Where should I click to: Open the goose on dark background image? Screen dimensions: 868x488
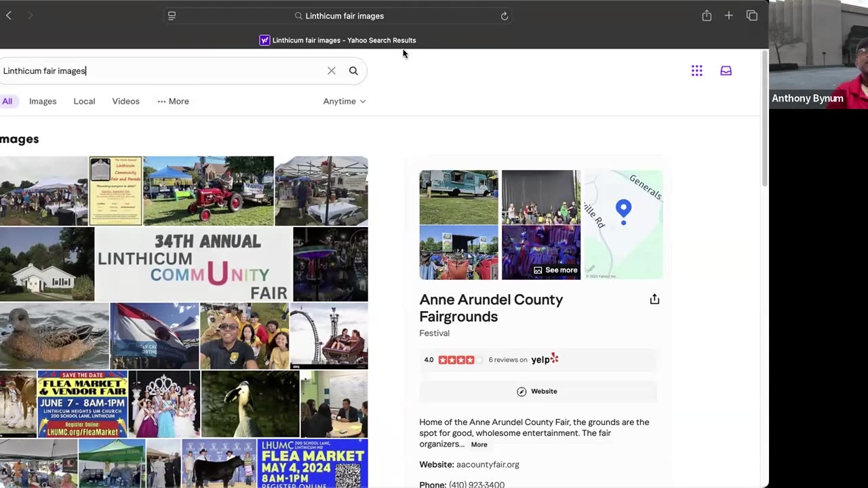tap(250, 404)
